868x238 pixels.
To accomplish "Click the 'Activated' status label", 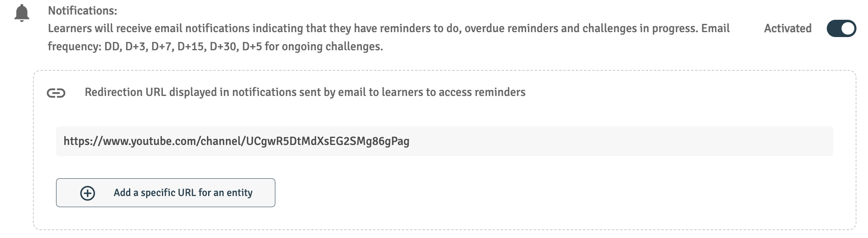I will click(788, 28).
